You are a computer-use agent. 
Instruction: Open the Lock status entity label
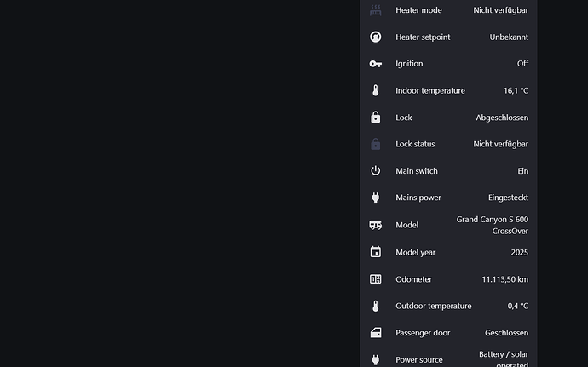(415, 144)
